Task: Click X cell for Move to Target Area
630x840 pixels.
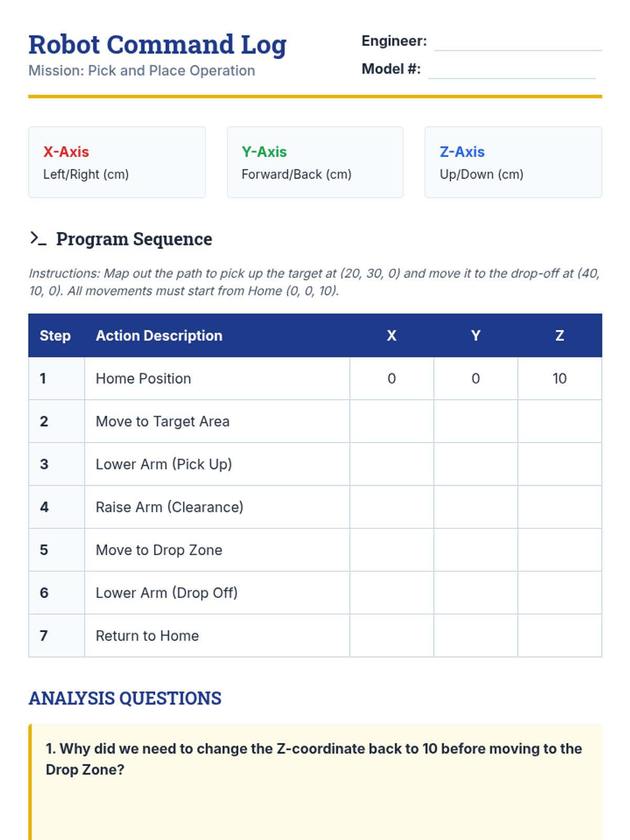Action: coord(392,422)
